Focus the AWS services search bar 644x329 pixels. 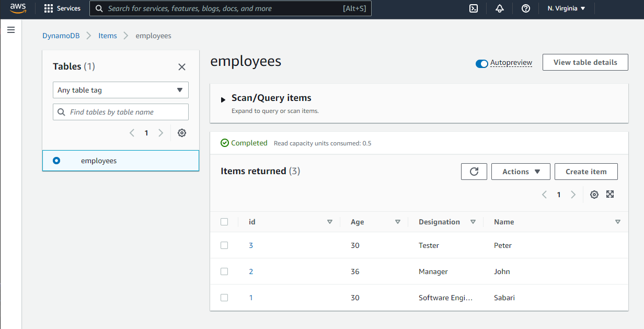[x=231, y=8]
